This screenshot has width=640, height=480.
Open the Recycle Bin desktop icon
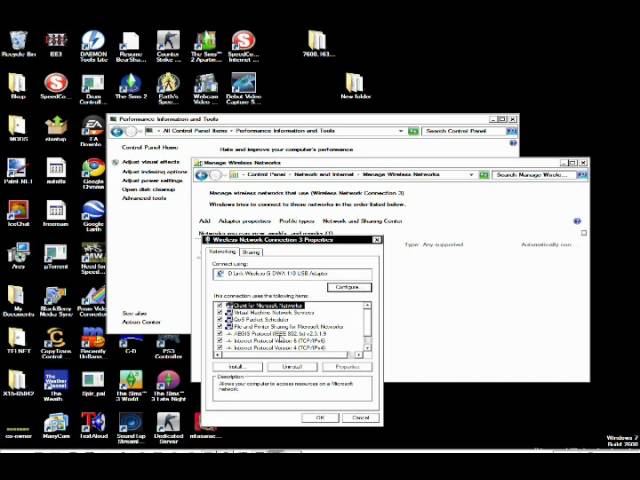pyautogui.click(x=18, y=43)
